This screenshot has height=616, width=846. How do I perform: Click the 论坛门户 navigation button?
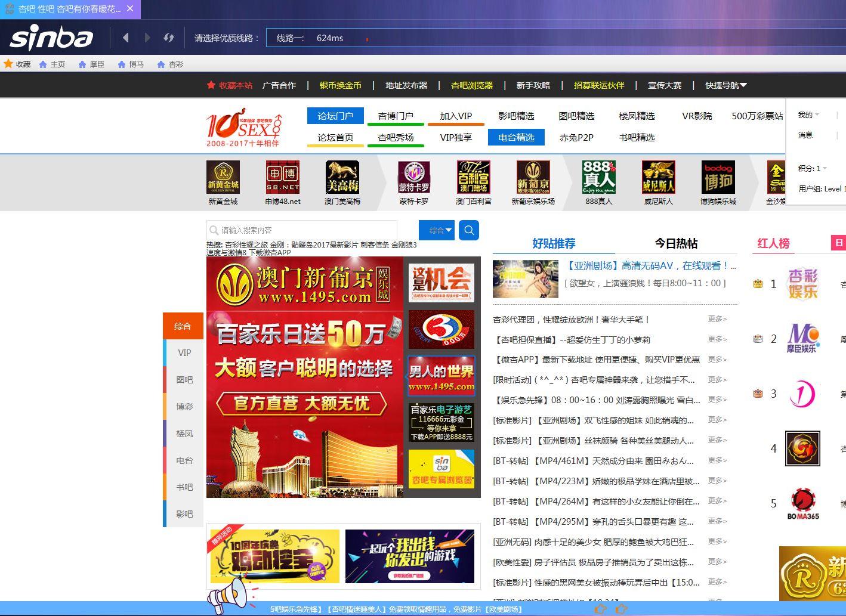[335, 116]
